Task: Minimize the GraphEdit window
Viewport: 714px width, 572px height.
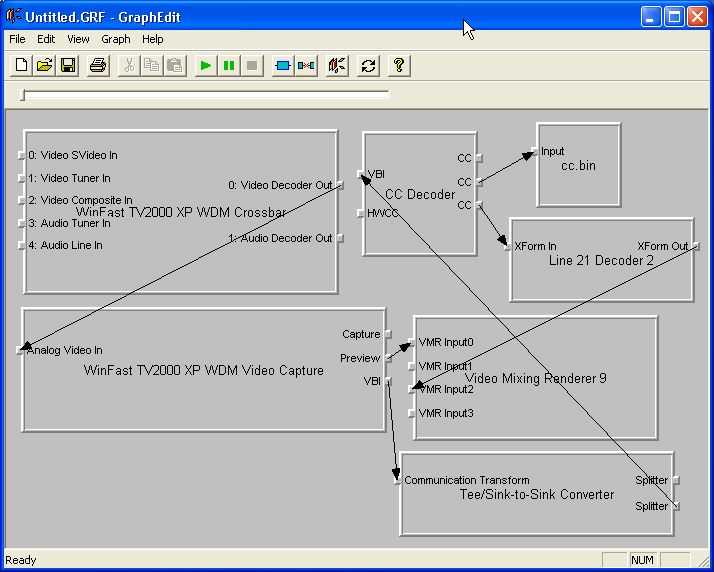Action: [x=651, y=17]
